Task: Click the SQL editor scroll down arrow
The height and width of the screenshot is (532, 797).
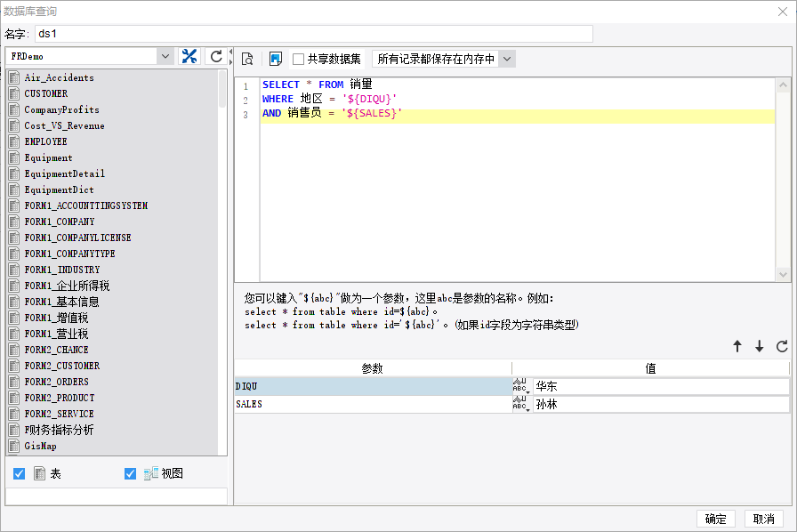Action: (x=783, y=275)
